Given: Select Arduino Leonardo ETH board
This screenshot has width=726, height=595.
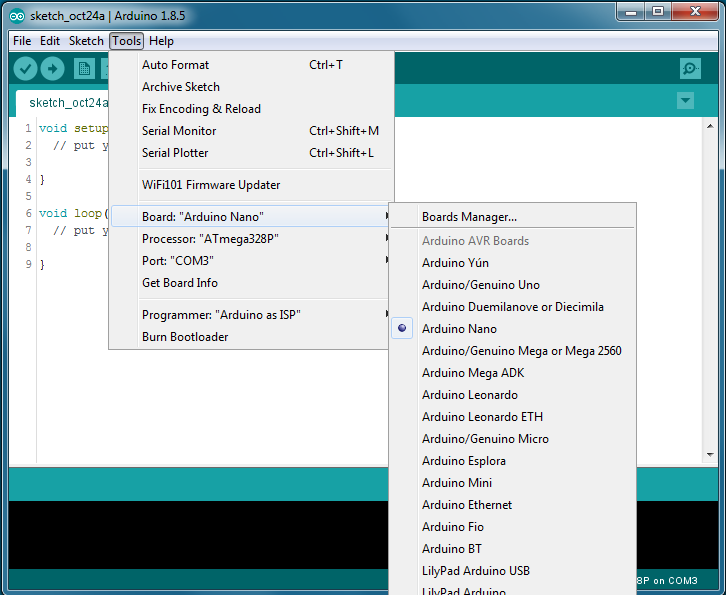Looking at the screenshot, I should [513, 417].
